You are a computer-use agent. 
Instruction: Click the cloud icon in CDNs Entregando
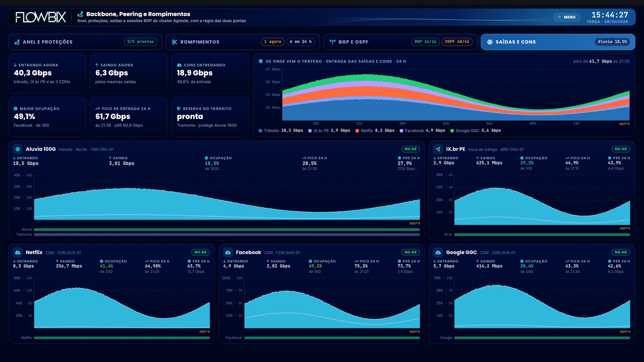pos(179,65)
